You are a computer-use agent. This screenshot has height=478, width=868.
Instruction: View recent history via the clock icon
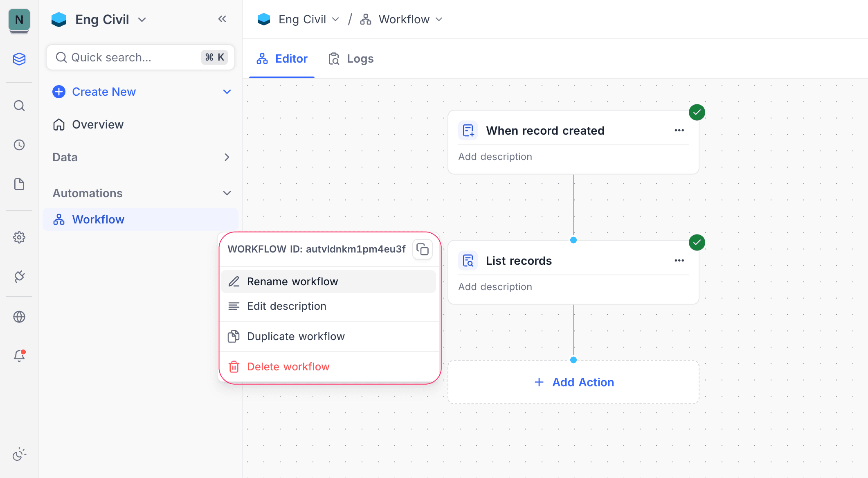19,144
